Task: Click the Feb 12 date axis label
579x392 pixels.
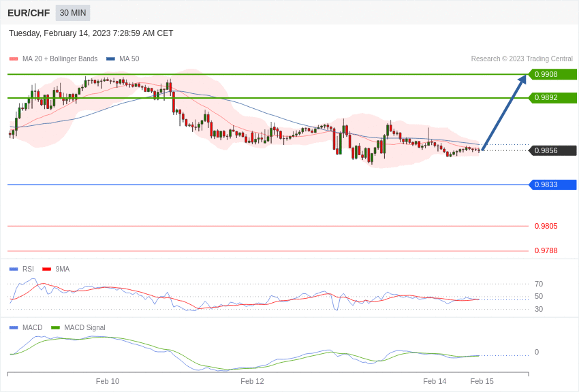Action: point(252,381)
